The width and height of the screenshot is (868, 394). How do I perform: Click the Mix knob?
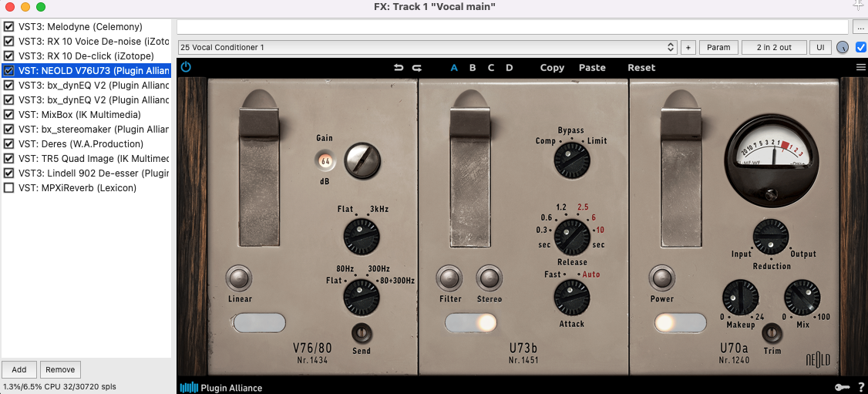(x=802, y=298)
